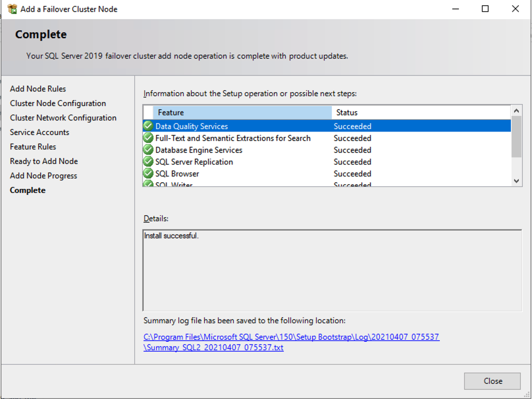532x399 pixels.
Task: Click the green check icon for Full-Text and Semantic Extractions
Action: pos(148,138)
